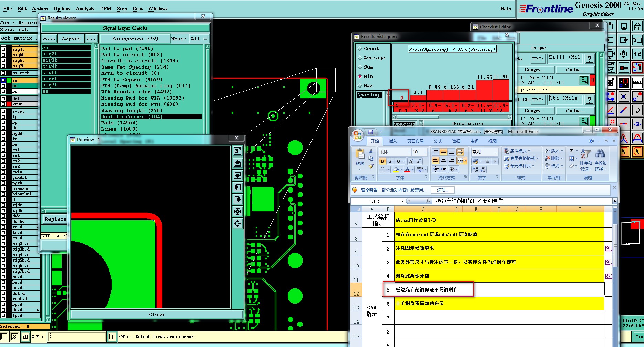Click the yellow fill color button in Excel

pyautogui.click(x=396, y=170)
